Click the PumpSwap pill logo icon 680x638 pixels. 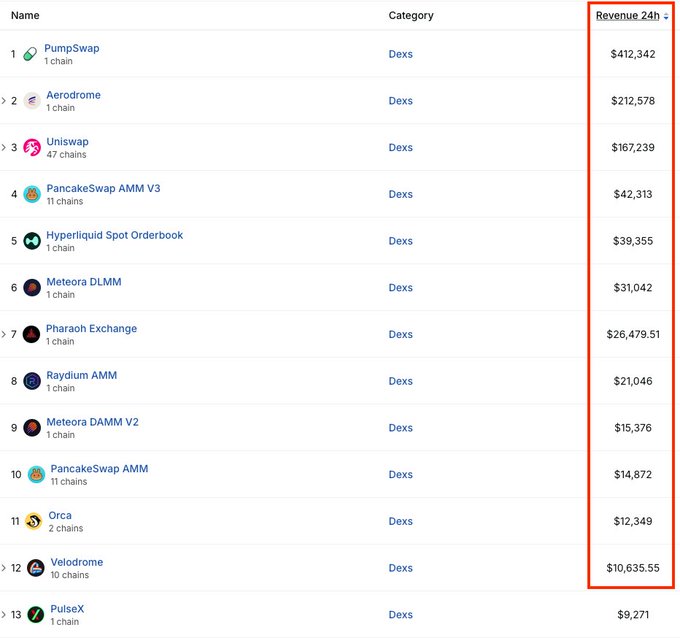[x=30, y=54]
